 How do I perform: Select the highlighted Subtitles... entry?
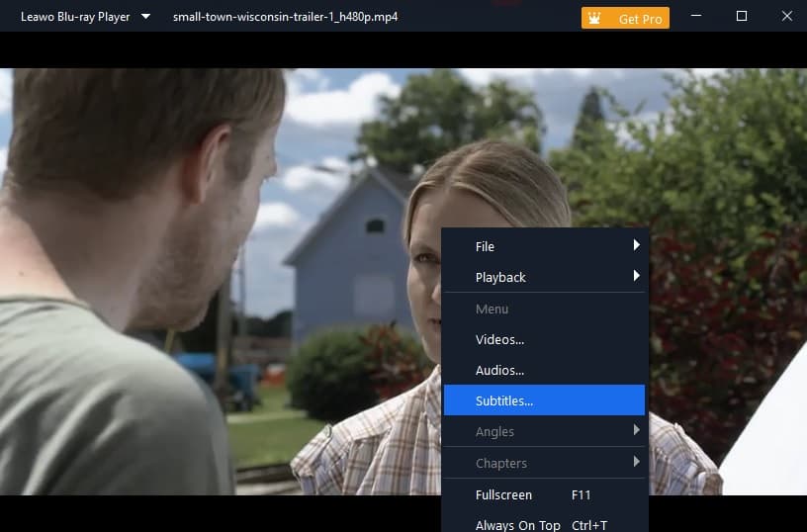544,400
